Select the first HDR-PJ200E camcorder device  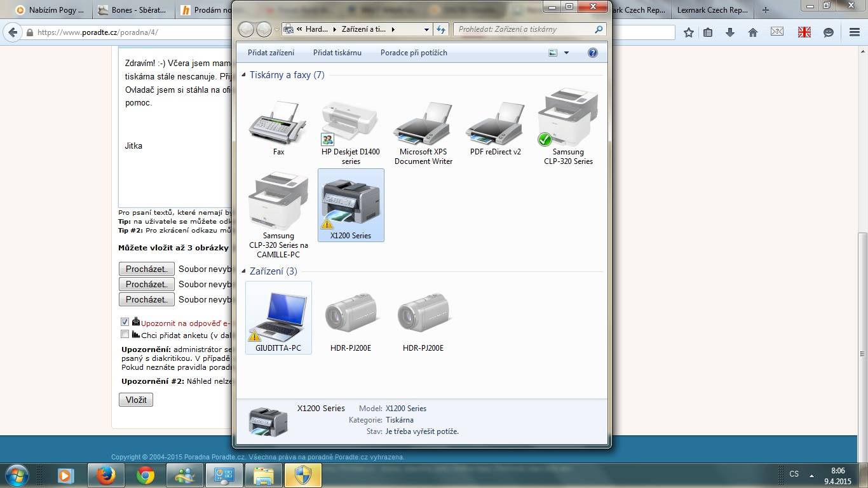351,321
